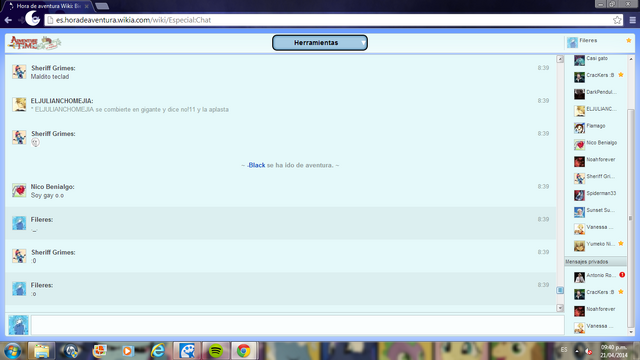The height and width of the screenshot is (360, 640).
Task: Click the red notification badge on Antonio Ro...
Action: pos(622,275)
